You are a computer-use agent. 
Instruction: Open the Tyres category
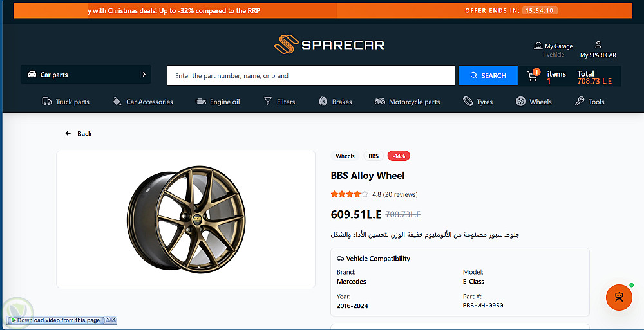(478, 102)
